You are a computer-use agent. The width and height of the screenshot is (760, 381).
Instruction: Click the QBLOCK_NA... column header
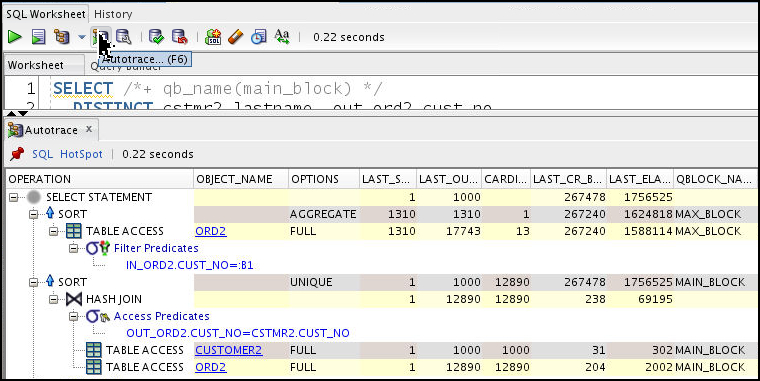(715, 179)
